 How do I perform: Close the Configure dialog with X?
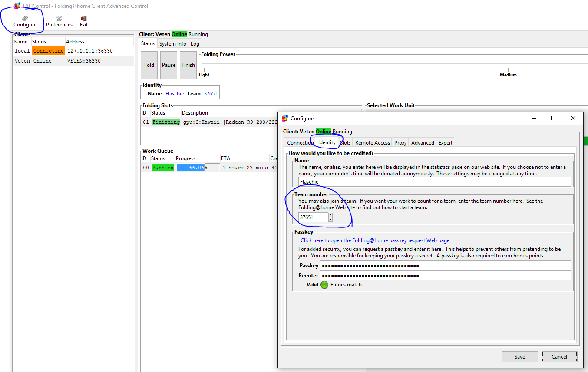point(573,118)
